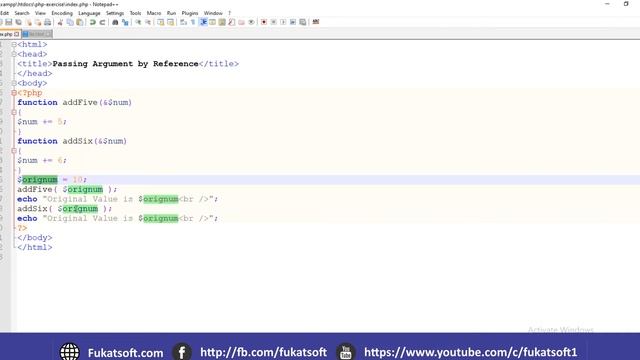Undo the last edit via toolbar arrow

pyautogui.click(x=93, y=22)
